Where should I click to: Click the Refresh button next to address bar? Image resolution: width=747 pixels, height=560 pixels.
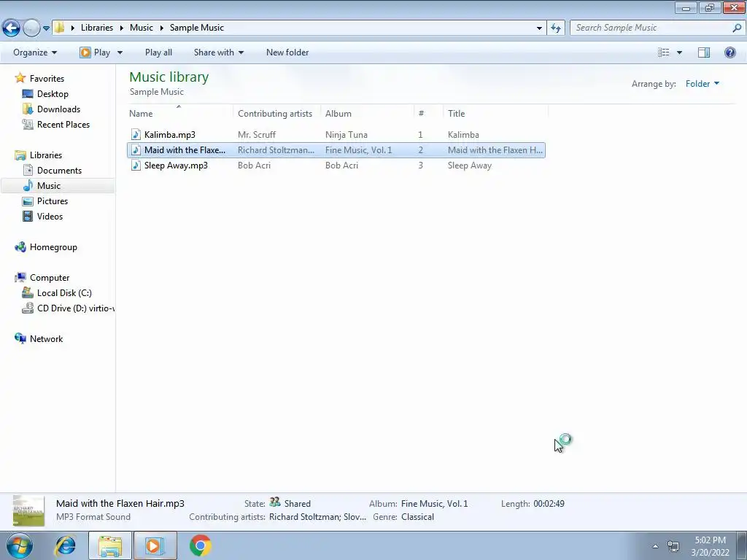click(556, 28)
